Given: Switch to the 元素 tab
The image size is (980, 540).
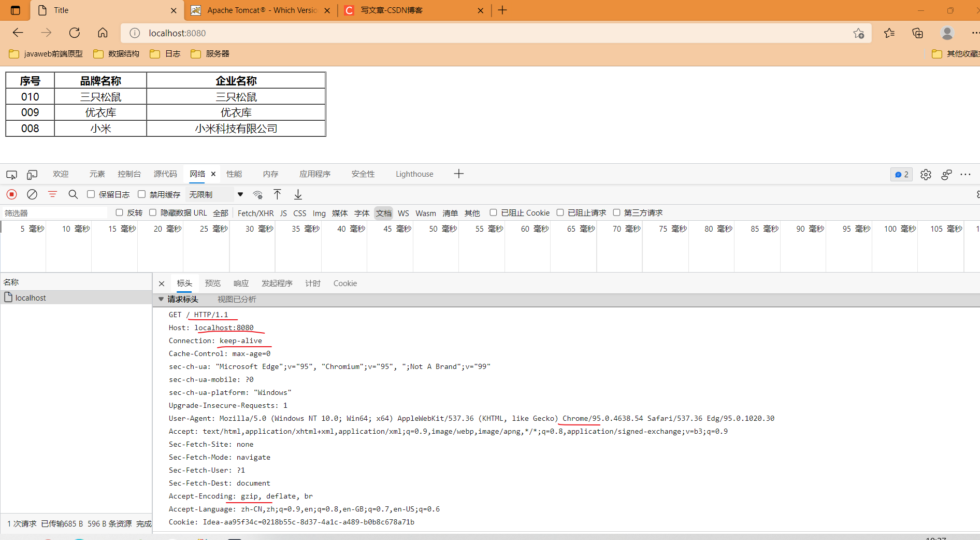Looking at the screenshot, I should [x=97, y=174].
